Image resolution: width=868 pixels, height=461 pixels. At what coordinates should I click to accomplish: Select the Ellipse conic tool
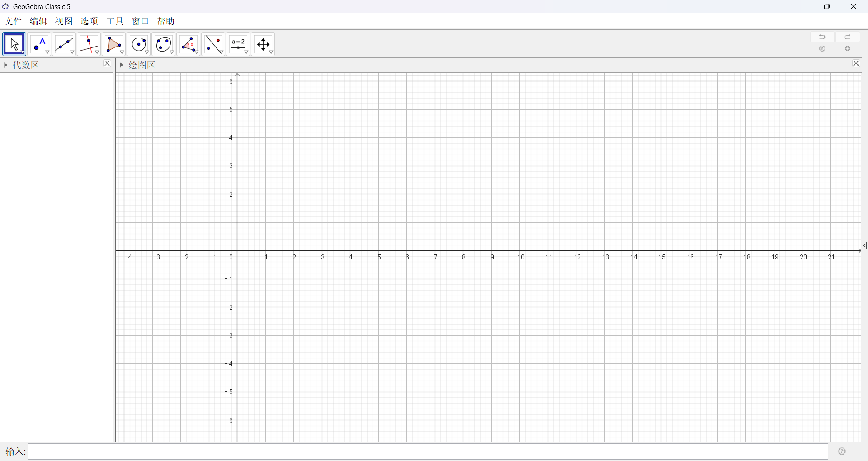(164, 44)
